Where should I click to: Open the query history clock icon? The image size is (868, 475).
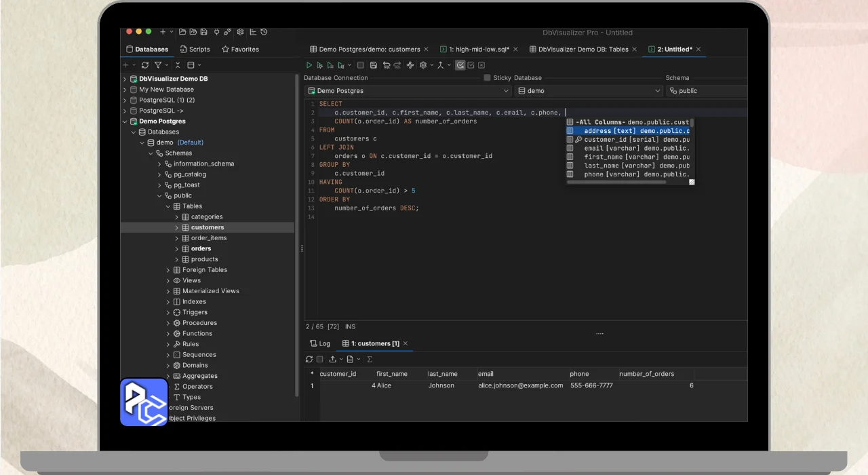[x=264, y=32]
